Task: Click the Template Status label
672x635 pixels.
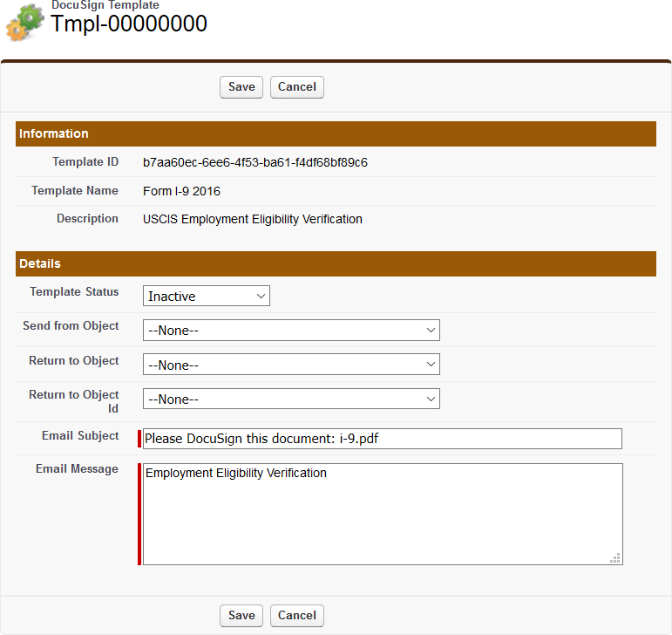Action: (x=74, y=292)
